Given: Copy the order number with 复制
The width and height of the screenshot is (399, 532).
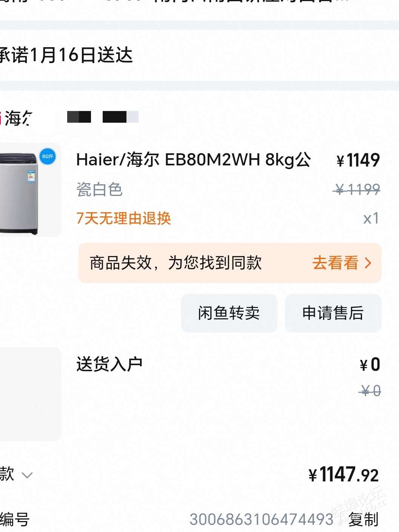Looking at the screenshot, I should (363, 520).
